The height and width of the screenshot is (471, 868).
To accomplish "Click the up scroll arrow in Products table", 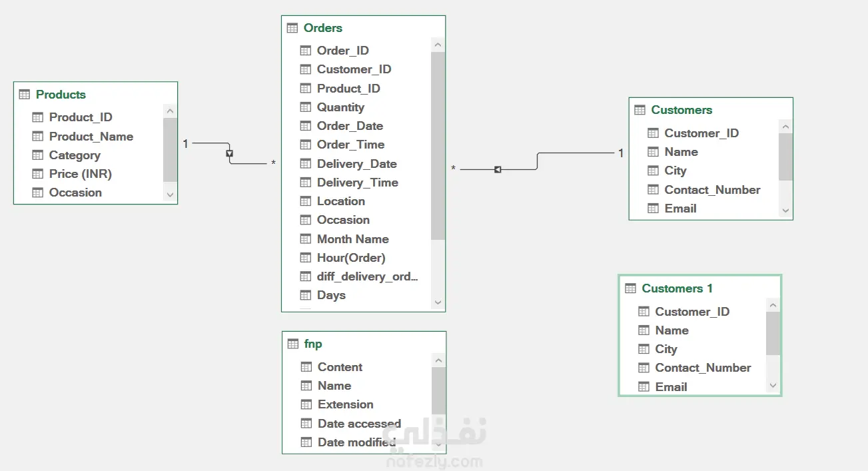I will click(x=170, y=111).
